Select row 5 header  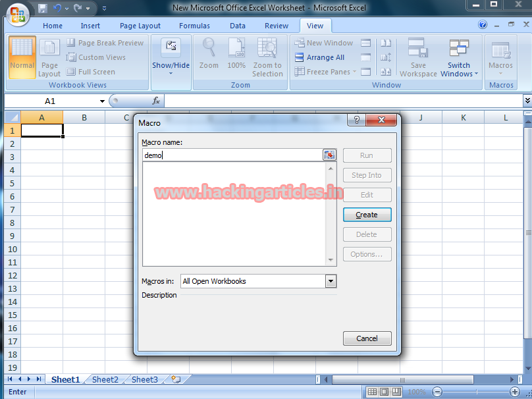point(13,184)
